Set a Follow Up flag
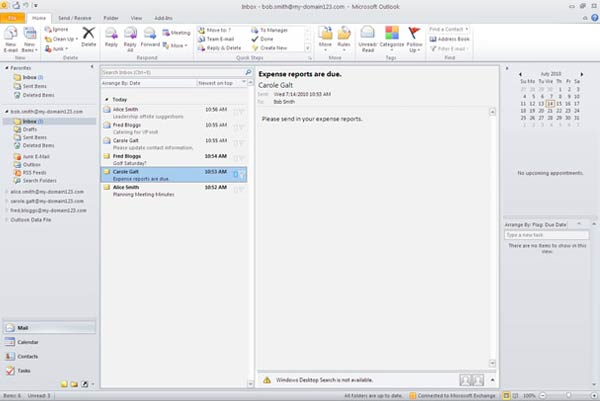600x401 pixels. [x=414, y=39]
